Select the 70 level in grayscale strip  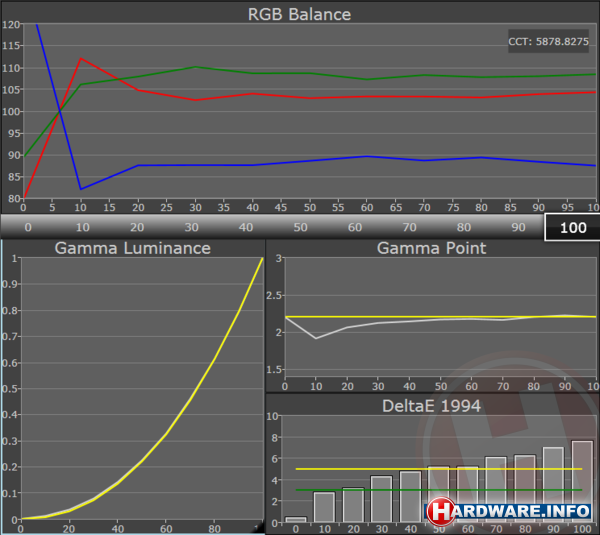408,227
